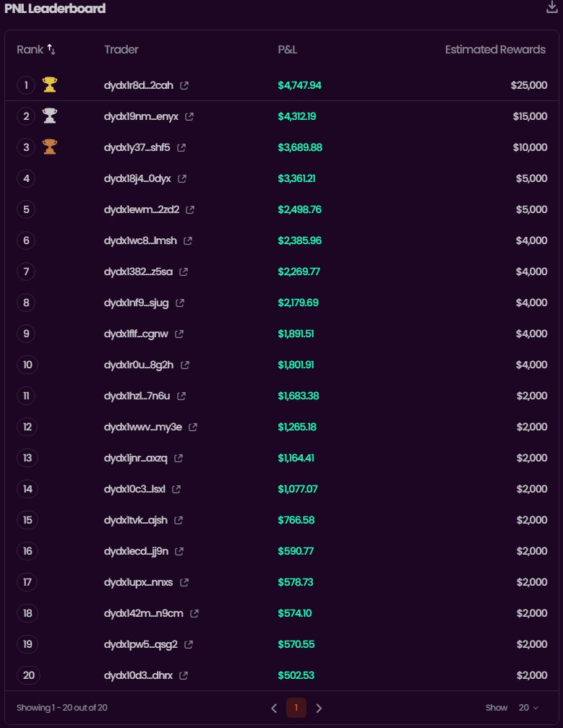Image resolution: width=563 pixels, height=728 pixels.
Task: Open external link for trader dydx1r0u...8g2h
Action: click(x=185, y=365)
